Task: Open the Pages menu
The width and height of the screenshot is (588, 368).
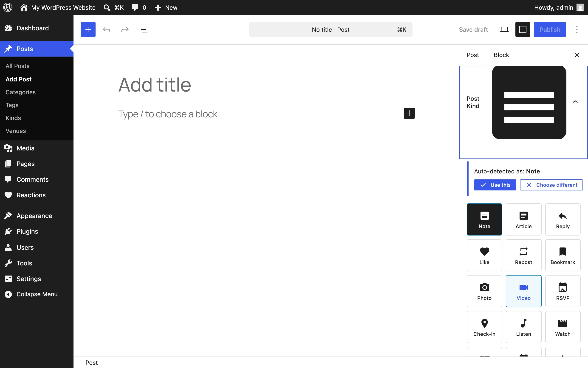Action: (37, 164)
